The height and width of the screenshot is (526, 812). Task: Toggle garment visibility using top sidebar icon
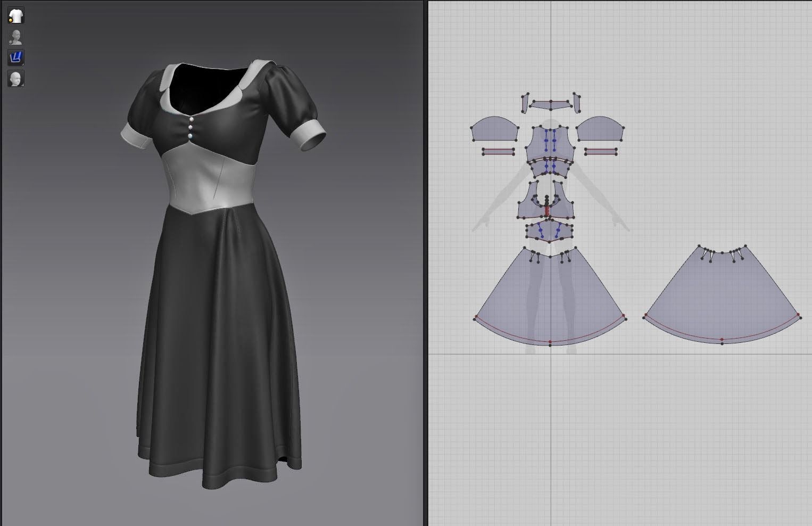pos(16,15)
